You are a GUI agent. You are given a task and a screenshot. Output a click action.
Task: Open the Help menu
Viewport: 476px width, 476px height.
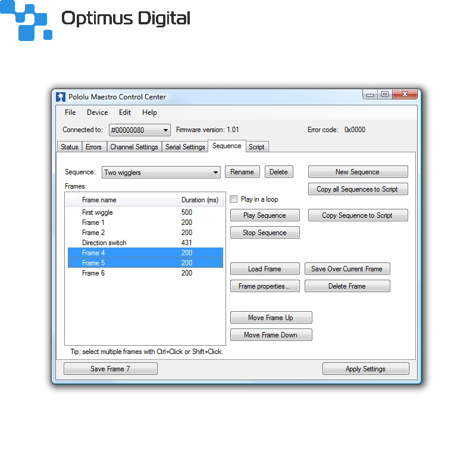149,112
